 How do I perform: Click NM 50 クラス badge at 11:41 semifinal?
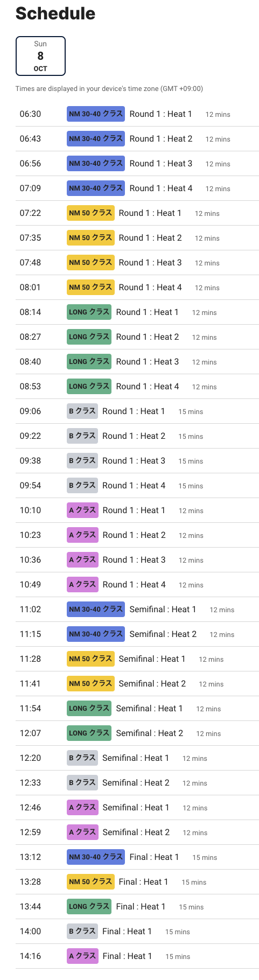[90, 684]
